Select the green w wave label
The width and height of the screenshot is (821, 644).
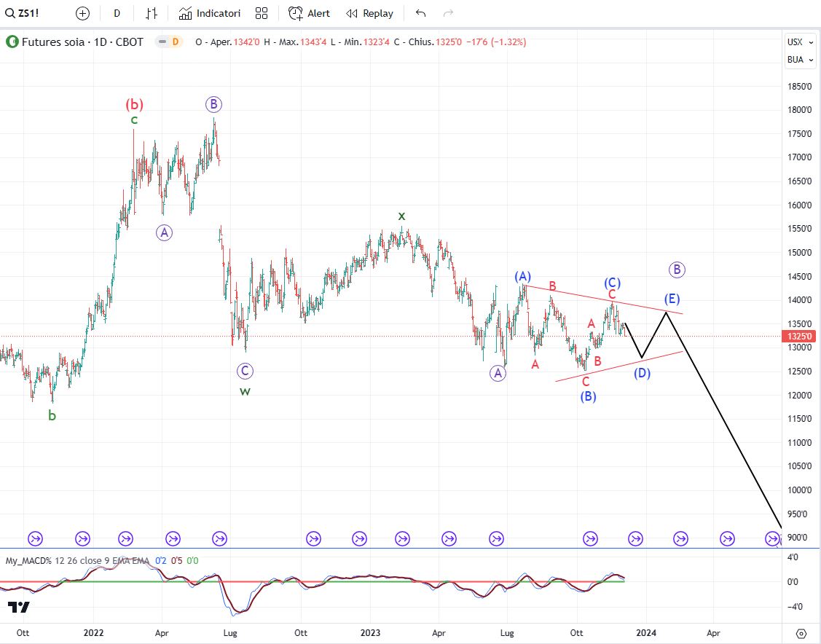[x=245, y=391]
